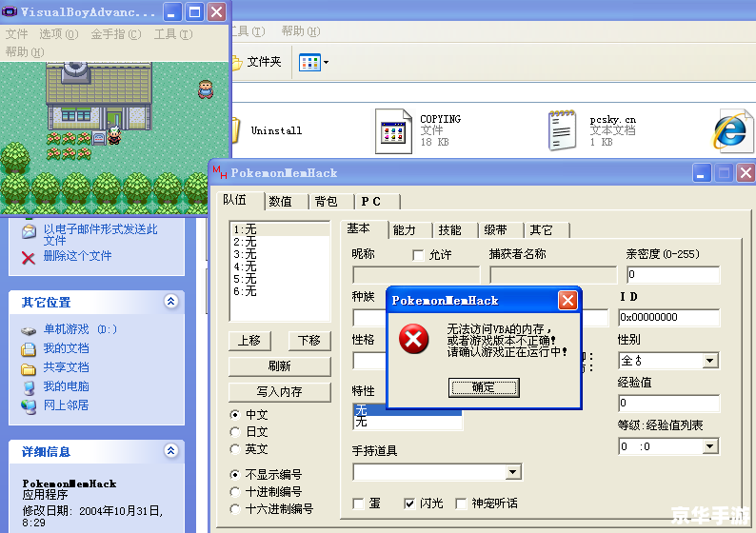Click the Uninstall file label
This screenshot has width=756, height=533.
[x=277, y=130]
